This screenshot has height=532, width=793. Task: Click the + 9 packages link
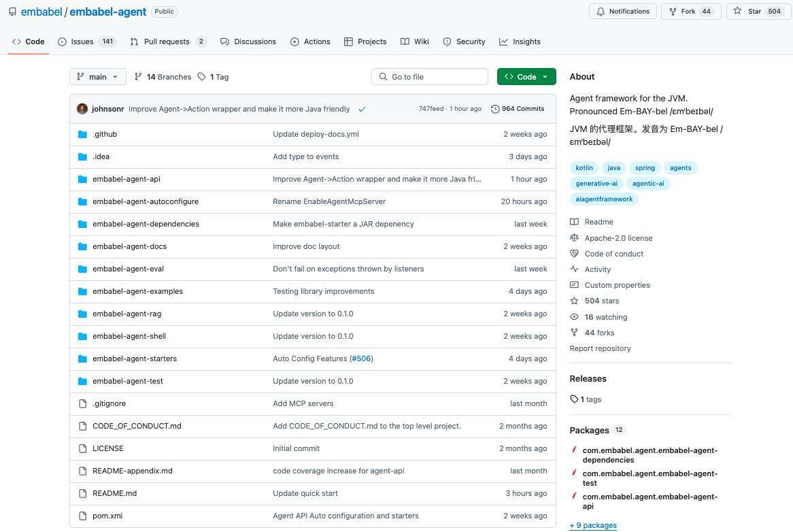pos(593,525)
